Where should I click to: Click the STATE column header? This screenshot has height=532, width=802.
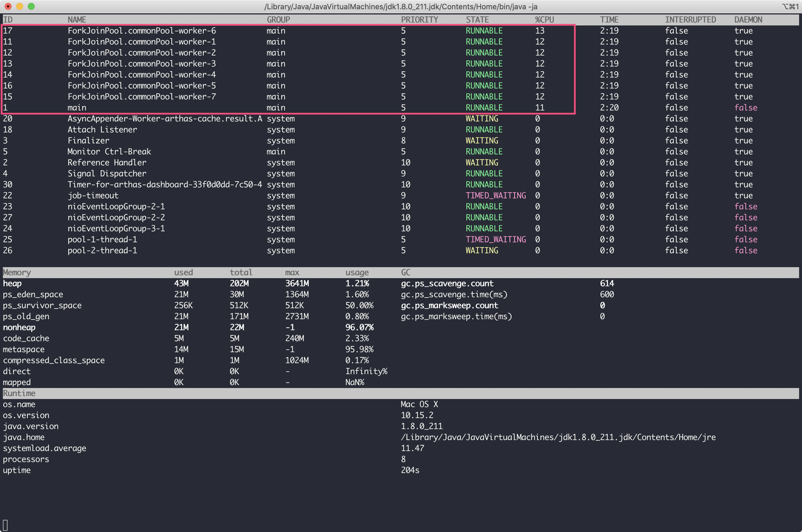(477, 20)
